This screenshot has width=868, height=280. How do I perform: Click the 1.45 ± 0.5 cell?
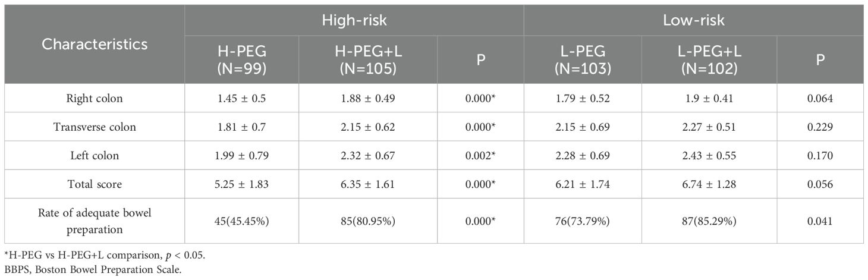pos(241,99)
